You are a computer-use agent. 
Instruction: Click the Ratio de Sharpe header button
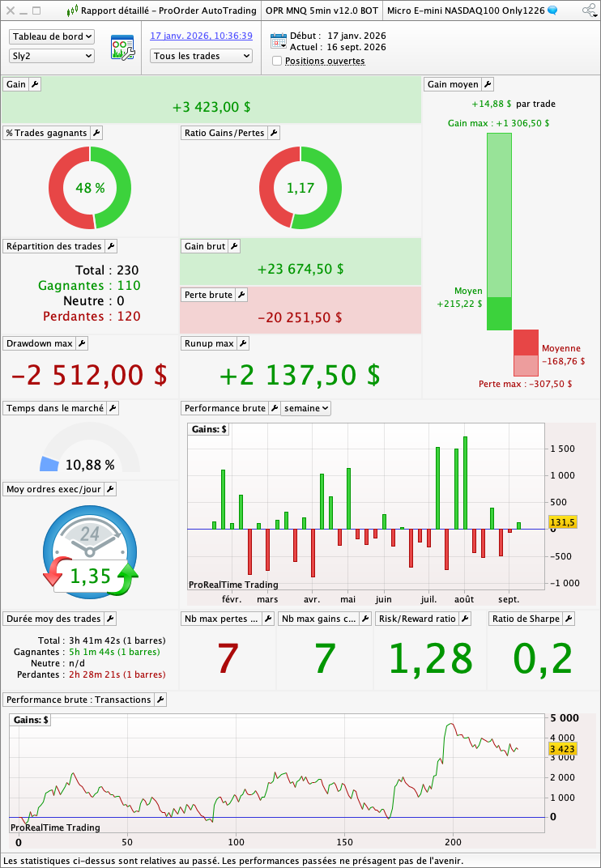point(525,619)
